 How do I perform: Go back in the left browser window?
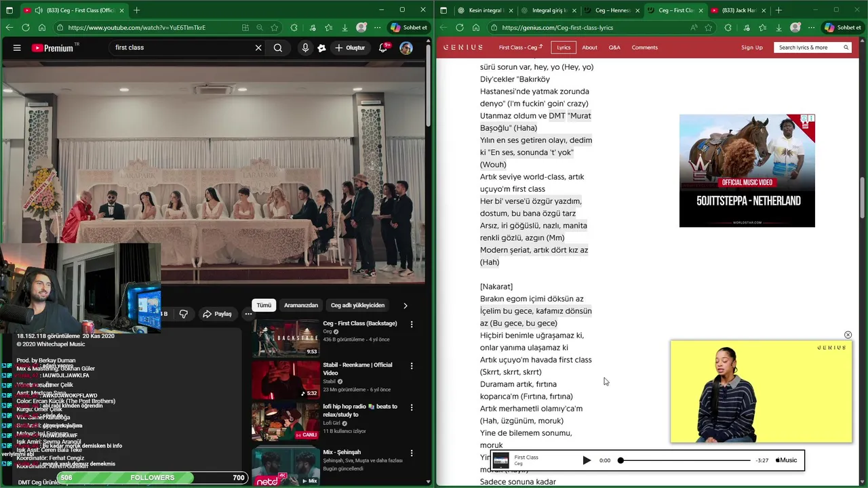point(9,28)
